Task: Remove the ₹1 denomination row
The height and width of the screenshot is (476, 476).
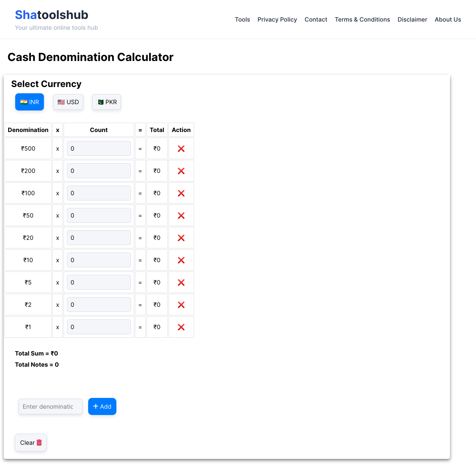Action: pyautogui.click(x=181, y=327)
